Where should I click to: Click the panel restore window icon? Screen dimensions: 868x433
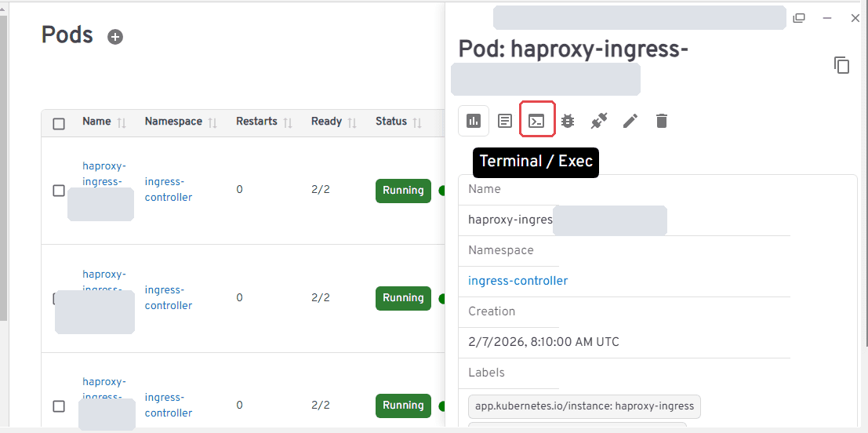pyautogui.click(x=799, y=18)
